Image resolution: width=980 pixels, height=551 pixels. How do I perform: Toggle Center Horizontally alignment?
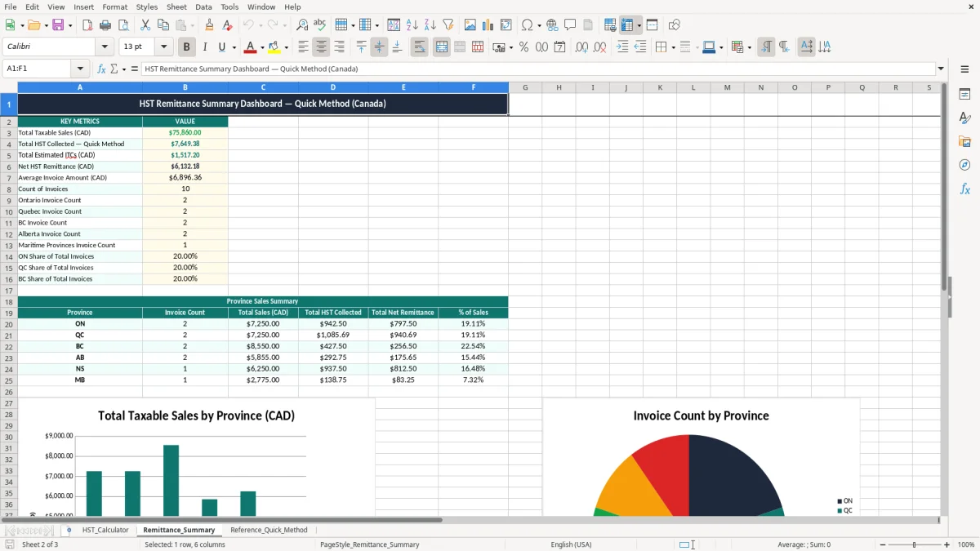coord(321,47)
